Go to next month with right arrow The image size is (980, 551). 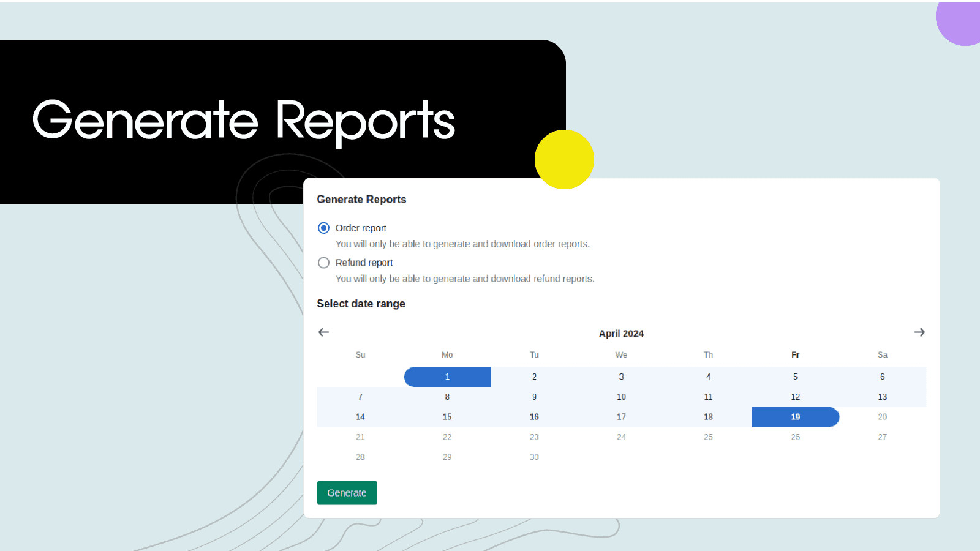click(919, 332)
